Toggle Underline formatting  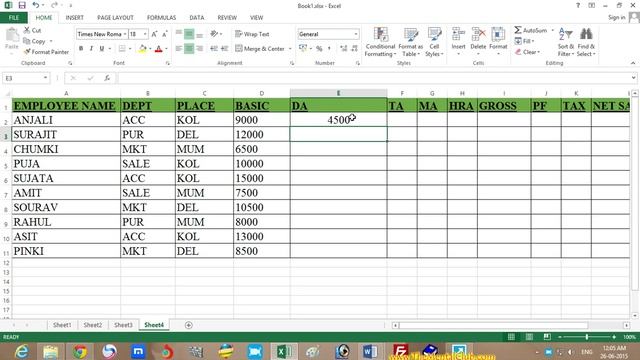pyautogui.click(x=102, y=49)
